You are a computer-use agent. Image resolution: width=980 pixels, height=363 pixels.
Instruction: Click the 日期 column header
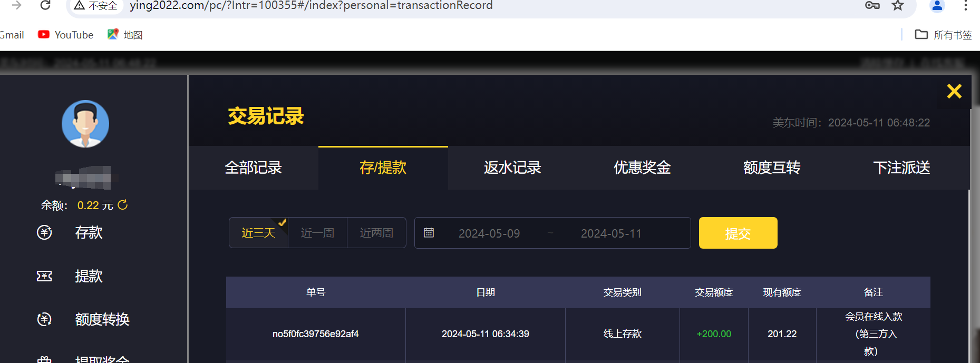click(x=486, y=292)
